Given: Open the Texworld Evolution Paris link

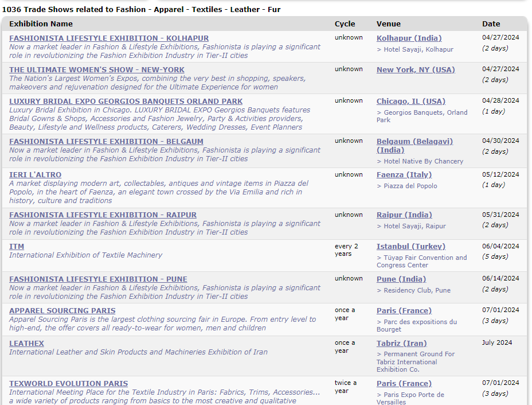Looking at the screenshot, I should coord(69,384).
